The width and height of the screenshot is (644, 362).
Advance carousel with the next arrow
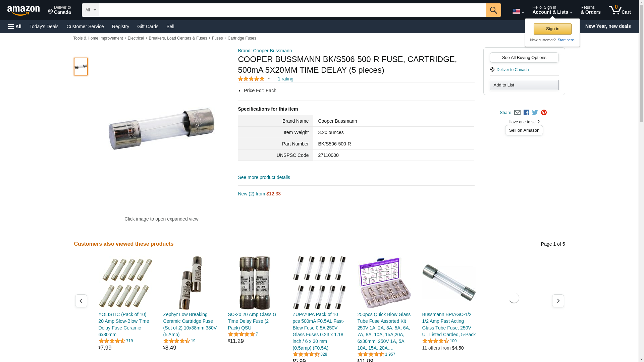click(558, 301)
